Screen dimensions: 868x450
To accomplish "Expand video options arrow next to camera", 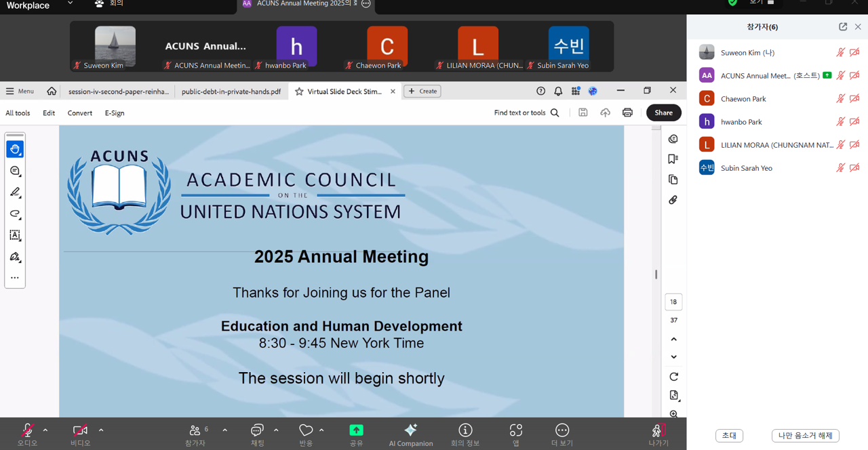I will point(101,430).
